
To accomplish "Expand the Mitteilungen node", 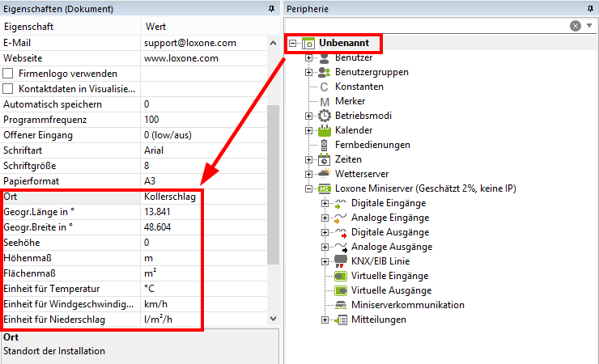I will 325,320.
